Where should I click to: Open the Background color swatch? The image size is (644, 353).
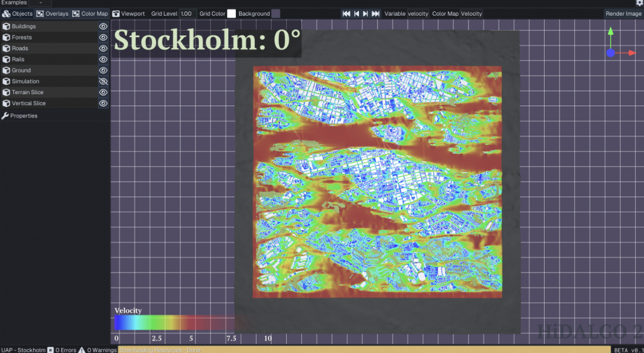point(275,14)
